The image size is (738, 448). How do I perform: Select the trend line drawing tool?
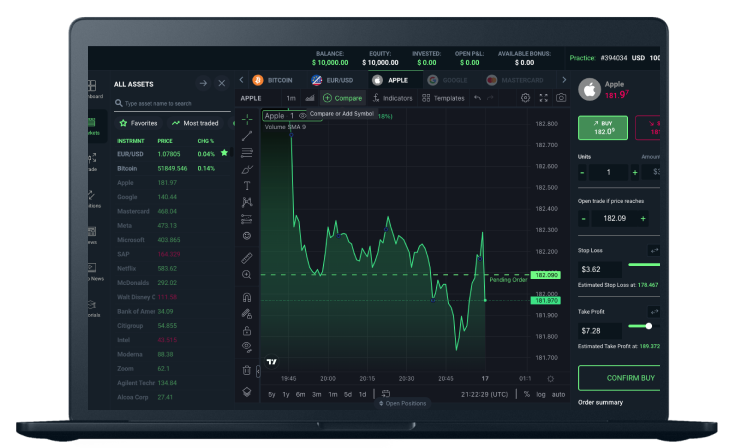247,136
